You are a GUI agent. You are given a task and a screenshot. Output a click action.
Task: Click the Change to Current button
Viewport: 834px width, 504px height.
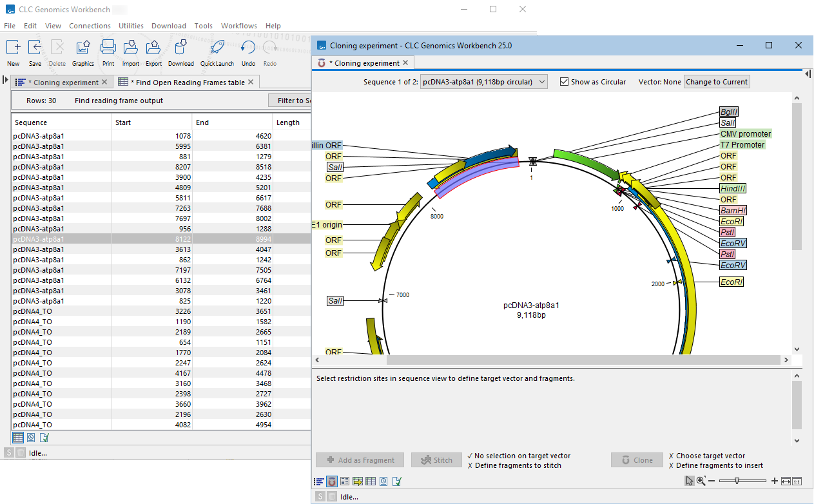pyautogui.click(x=716, y=81)
